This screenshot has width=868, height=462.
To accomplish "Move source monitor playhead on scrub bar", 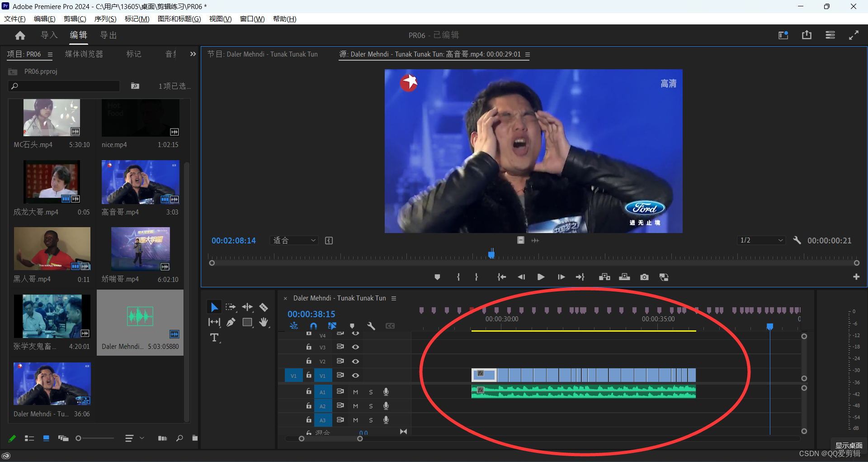I will click(x=491, y=254).
